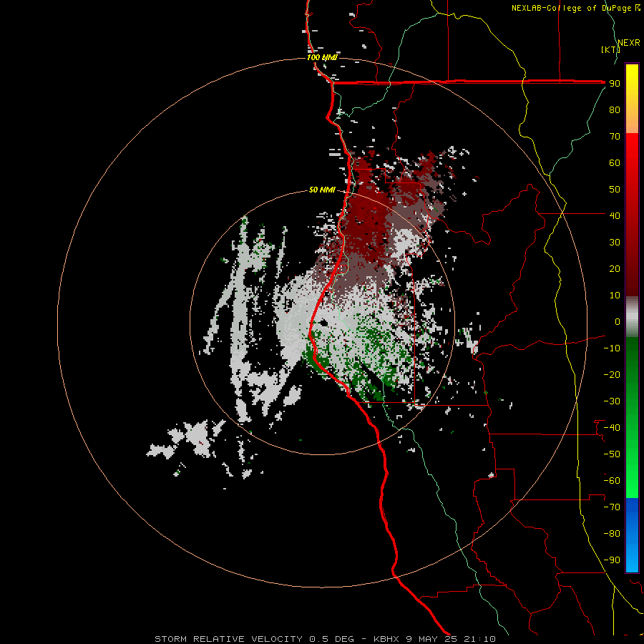The width and height of the screenshot is (644, 644).
Task: Click the "10" value on velocity scale
Action: click(x=615, y=296)
